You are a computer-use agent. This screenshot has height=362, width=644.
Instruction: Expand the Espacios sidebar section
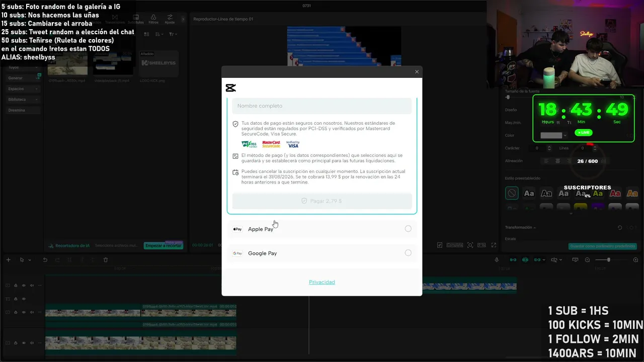tap(23, 88)
